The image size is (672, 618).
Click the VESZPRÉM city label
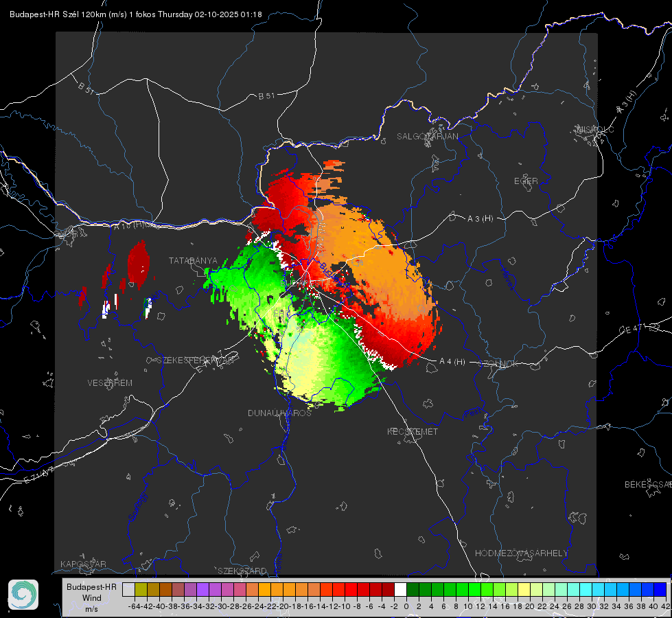point(110,383)
